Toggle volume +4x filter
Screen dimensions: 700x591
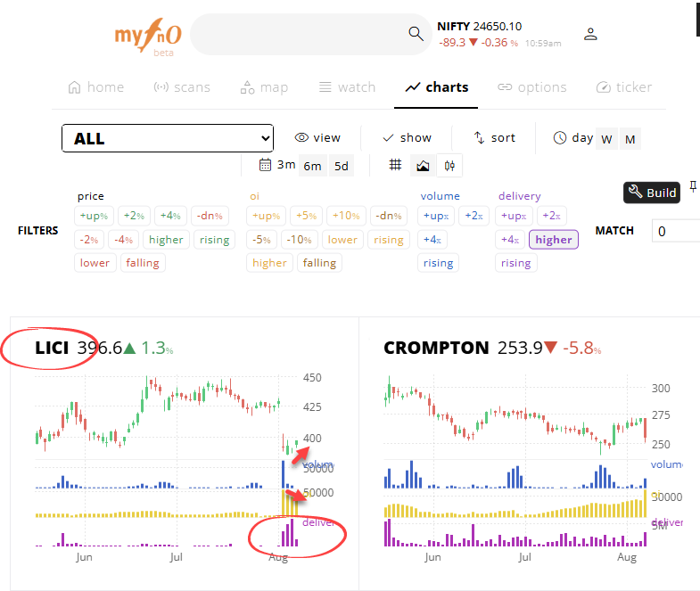432,240
